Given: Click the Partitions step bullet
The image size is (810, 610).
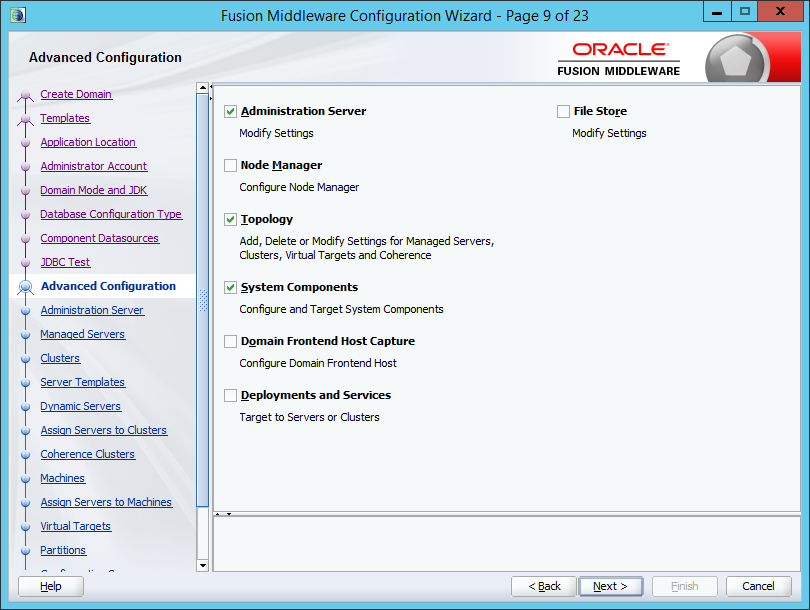Looking at the screenshot, I should point(25,551).
